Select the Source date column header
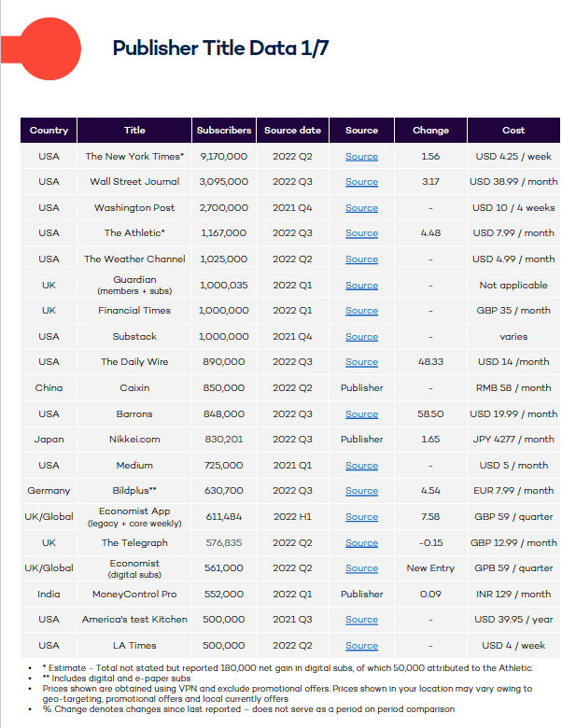The height and width of the screenshot is (728, 576). (x=293, y=131)
